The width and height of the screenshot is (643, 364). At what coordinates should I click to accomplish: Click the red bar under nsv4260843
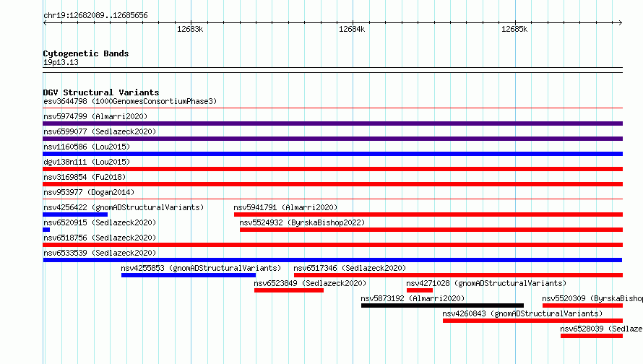click(532, 321)
